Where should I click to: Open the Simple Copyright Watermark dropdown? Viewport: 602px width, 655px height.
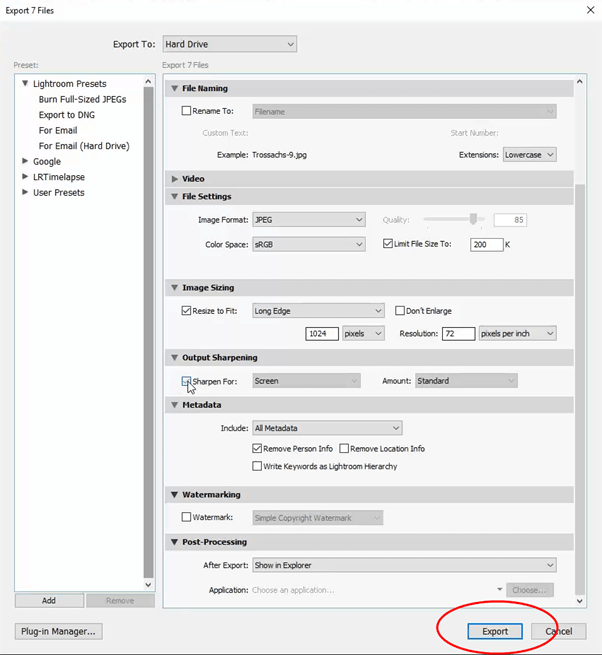point(318,518)
